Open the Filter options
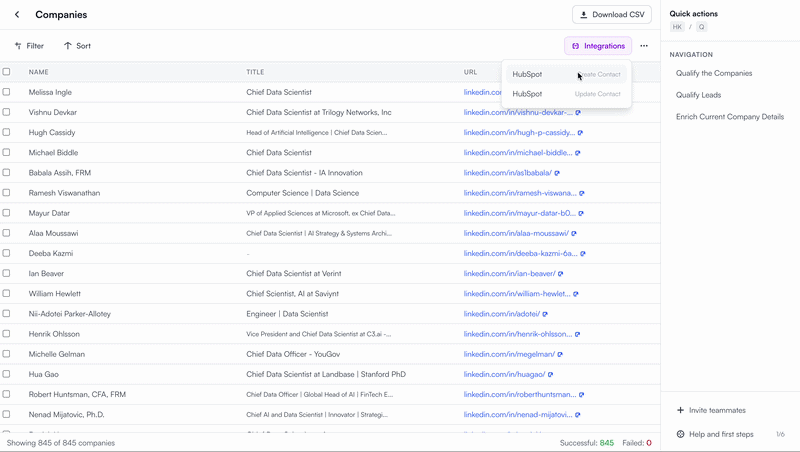800x452 pixels. point(29,46)
